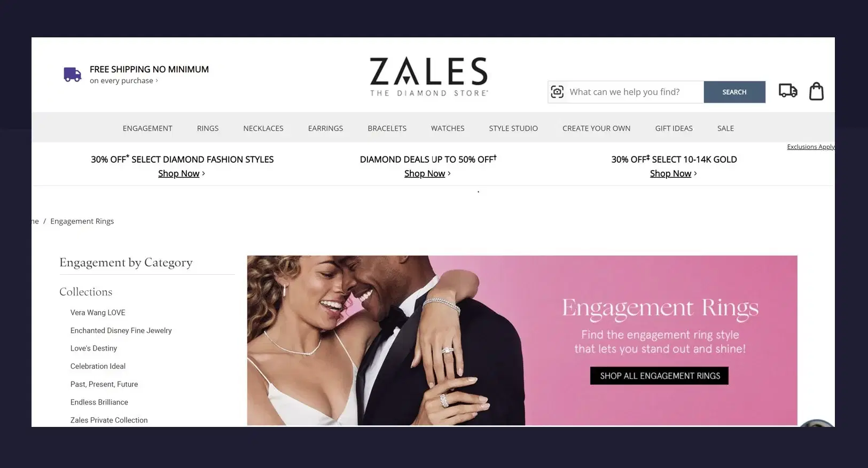
Task: Open the STYLE STUDIO menu
Action: 513,128
